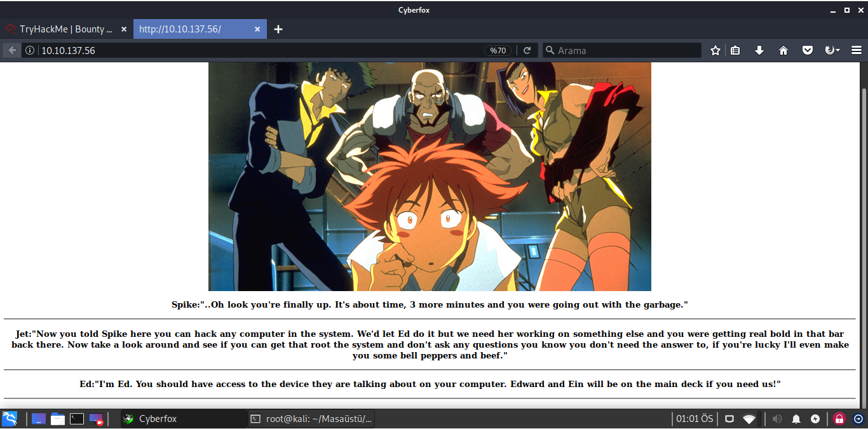
Task: Show the desktop from the taskbar
Action: point(39,419)
